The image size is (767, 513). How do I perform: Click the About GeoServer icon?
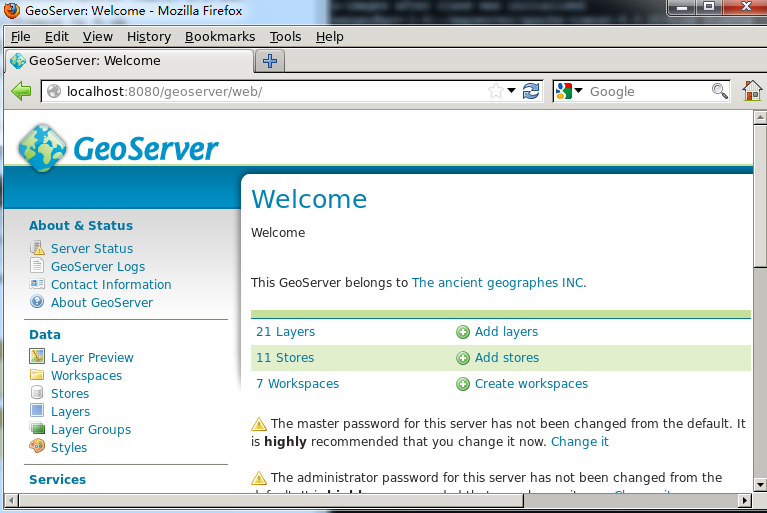(37, 302)
